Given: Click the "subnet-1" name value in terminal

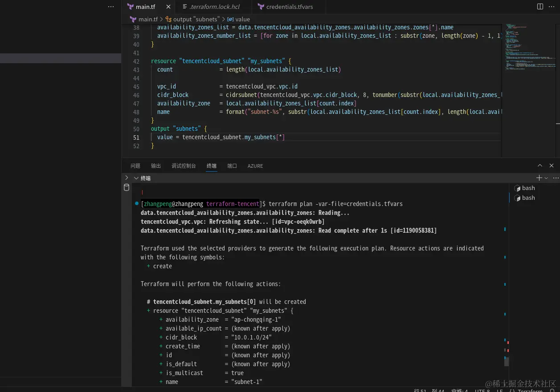Looking at the screenshot, I should tap(247, 382).
